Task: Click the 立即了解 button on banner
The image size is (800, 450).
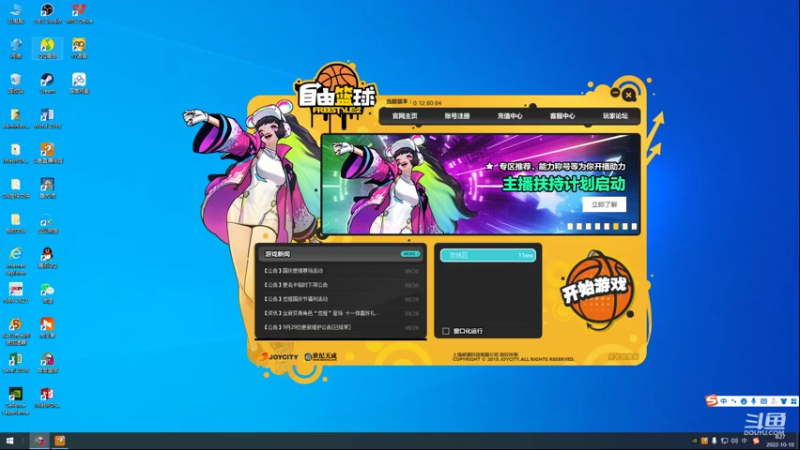Action: coord(604,205)
